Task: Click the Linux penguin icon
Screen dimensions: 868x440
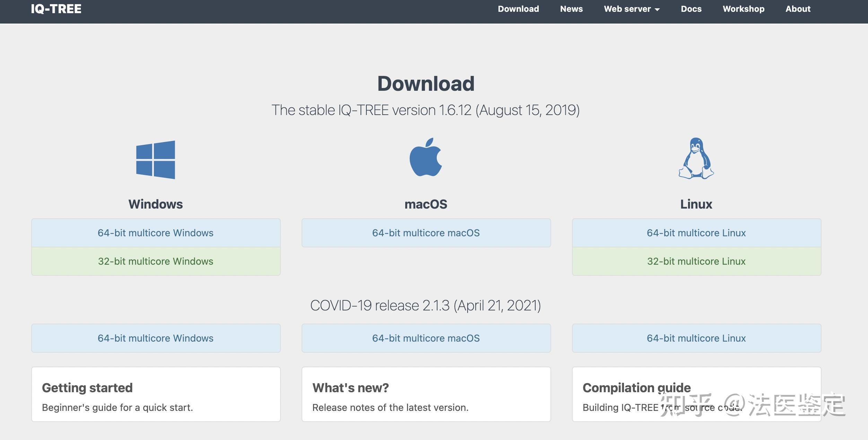Action: 696,159
